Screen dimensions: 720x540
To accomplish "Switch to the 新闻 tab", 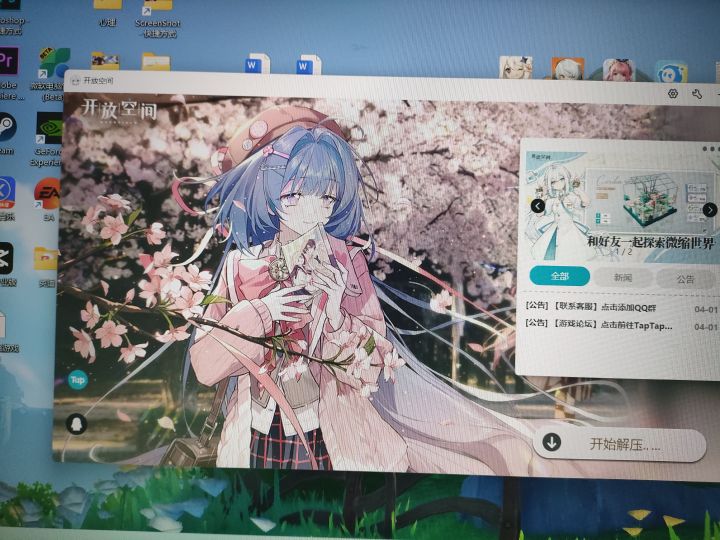I will (623, 277).
